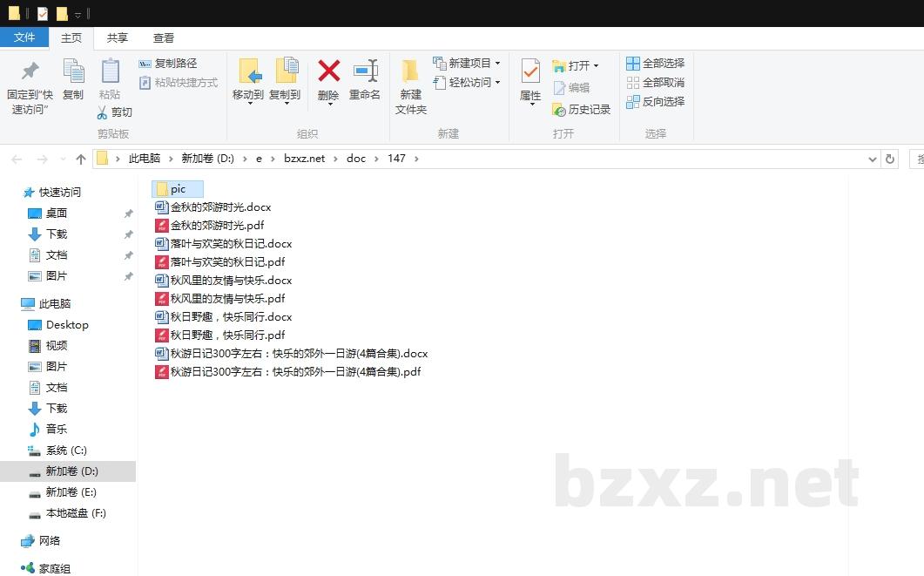Open History (历史记录) in ribbon
The height and width of the screenshot is (576, 924).
click(581, 110)
